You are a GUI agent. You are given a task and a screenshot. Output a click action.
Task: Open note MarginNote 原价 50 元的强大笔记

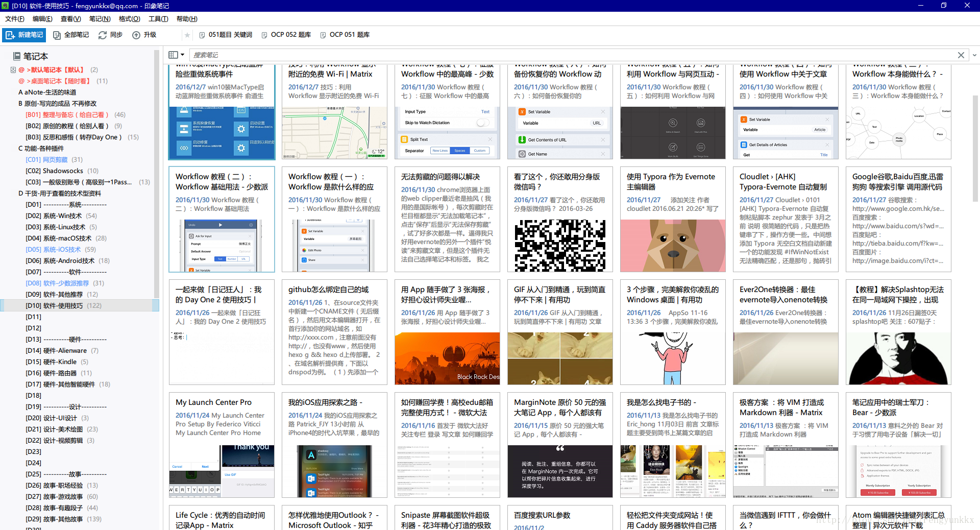[560, 445]
